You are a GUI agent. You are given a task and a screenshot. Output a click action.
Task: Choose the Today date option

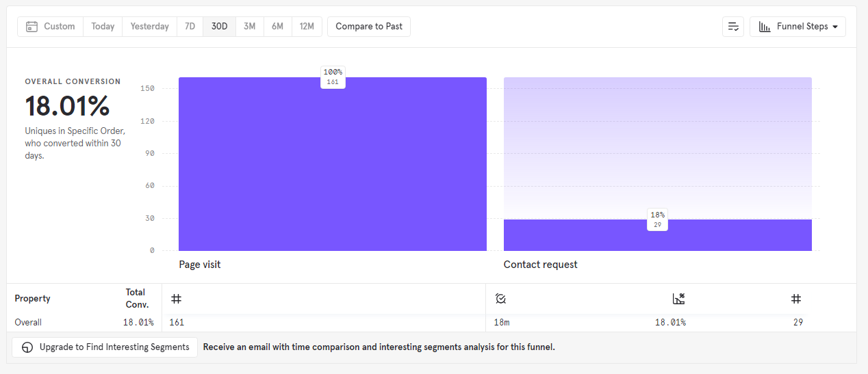point(103,27)
